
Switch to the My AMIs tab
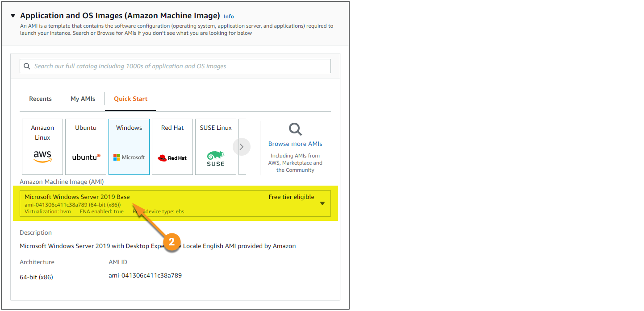83,99
